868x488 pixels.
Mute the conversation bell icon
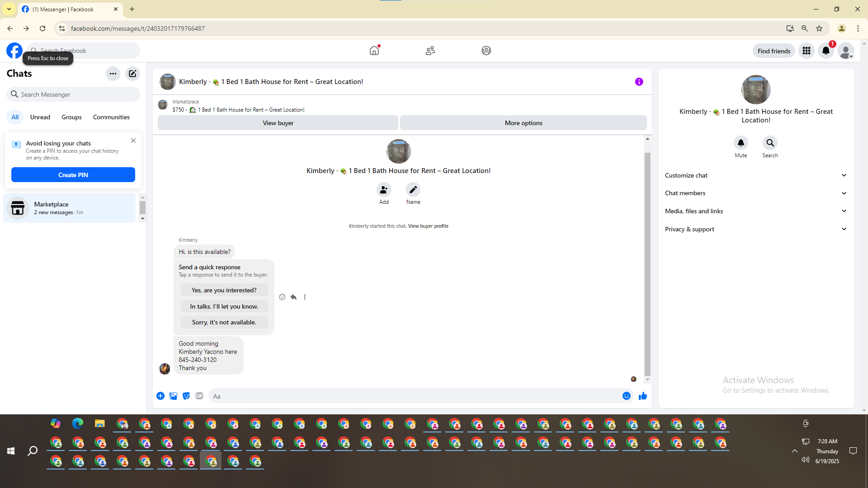tap(741, 143)
